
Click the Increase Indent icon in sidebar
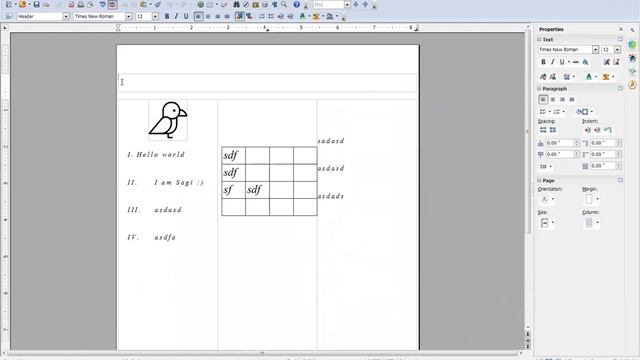(x=588, y=130)
